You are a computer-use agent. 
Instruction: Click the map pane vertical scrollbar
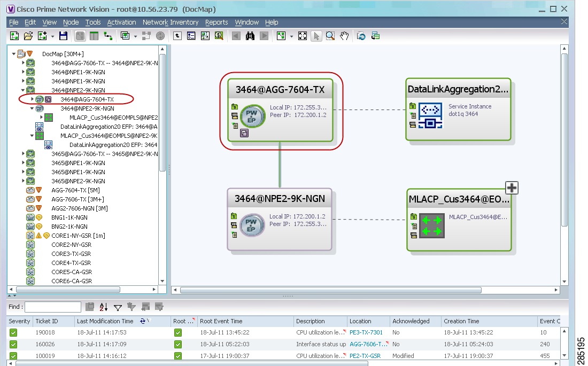[x=564, y=139]
